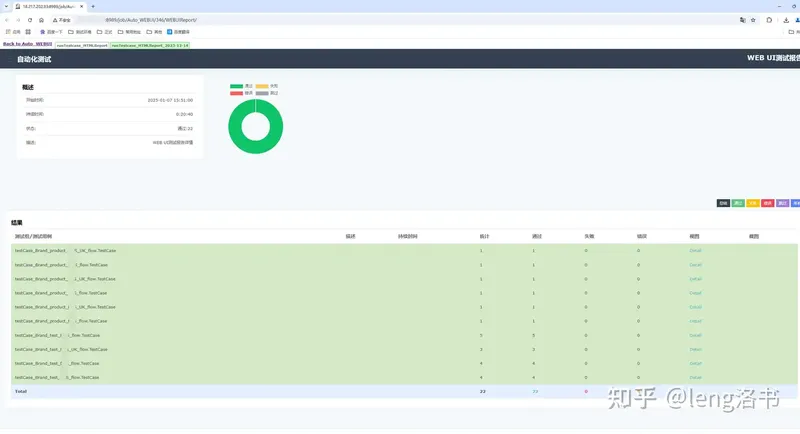Switch to the green runTestcase_HTMLReport dated tab
This screenshot has height=434, width=800.
tap(149, 45)
